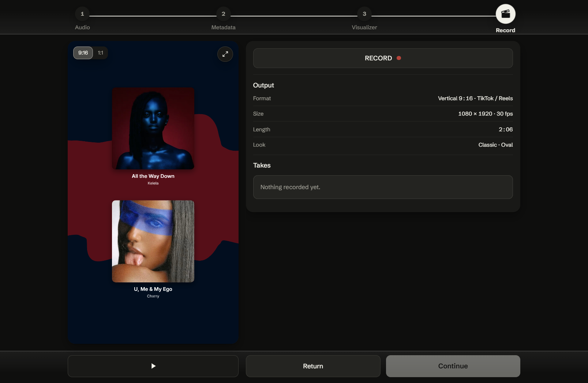Click the 'Takes' section heading
The width and height of the screenshot is (588, 383).
[262, 165]
